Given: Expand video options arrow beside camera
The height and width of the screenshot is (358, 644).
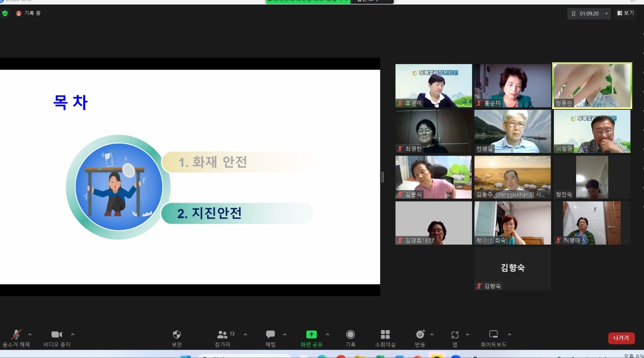Looking at the screenshot, I should [73, 334].
